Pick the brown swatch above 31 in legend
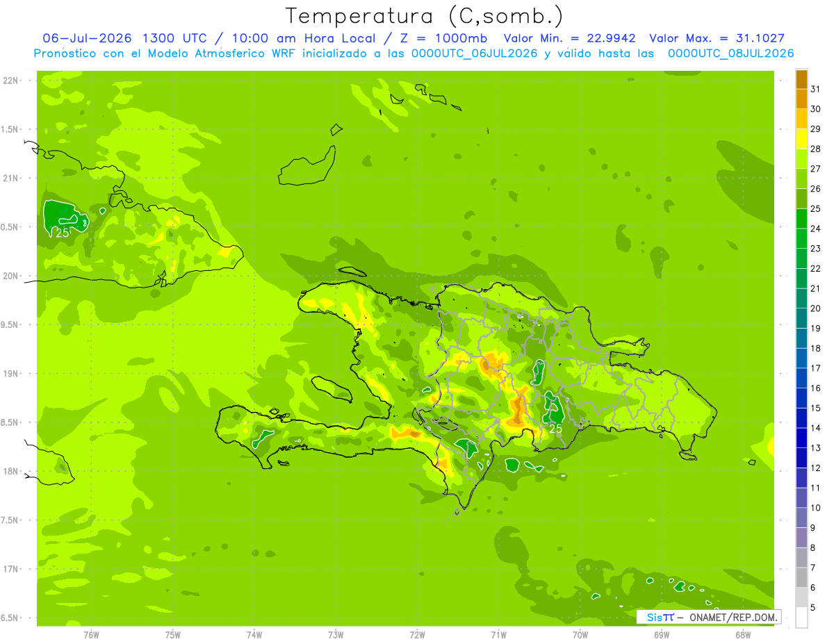 (x=801, y=80)
